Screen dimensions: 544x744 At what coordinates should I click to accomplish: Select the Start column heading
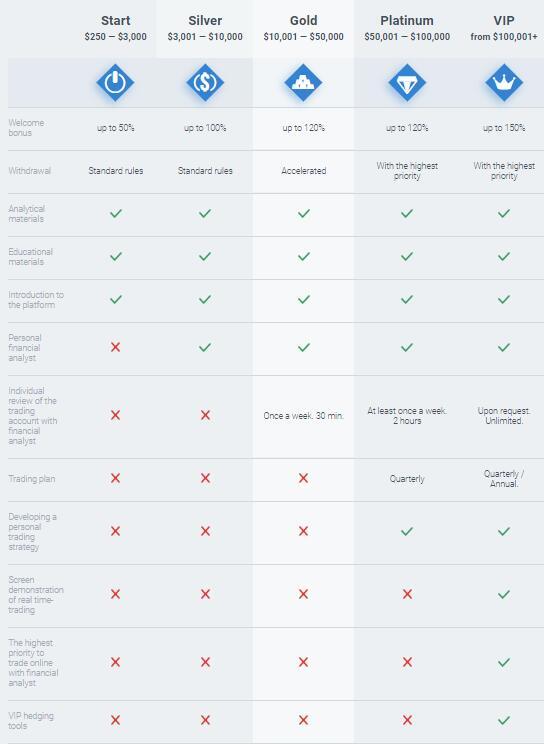coord(115,20)
